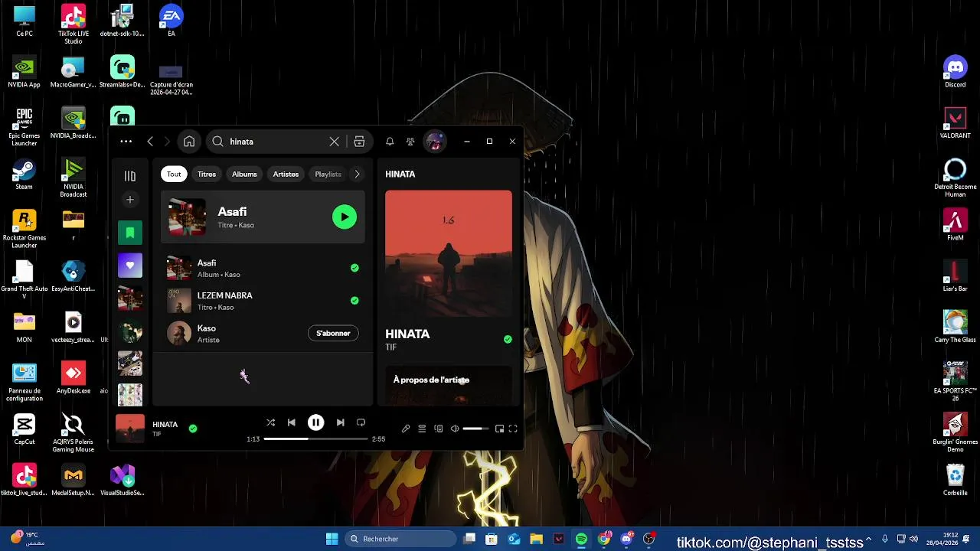Open connect to device icon
980x551 pixels.
439,429
